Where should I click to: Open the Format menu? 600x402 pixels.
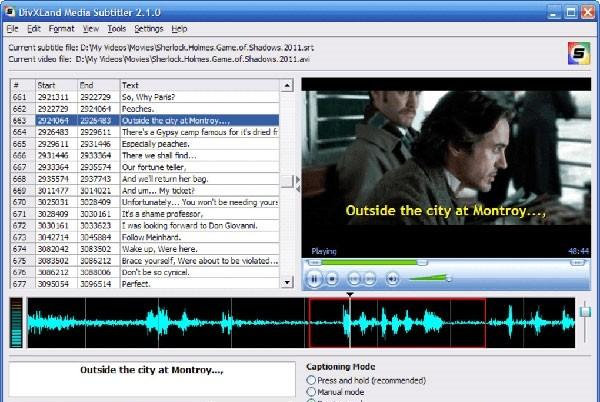[61, 29]
